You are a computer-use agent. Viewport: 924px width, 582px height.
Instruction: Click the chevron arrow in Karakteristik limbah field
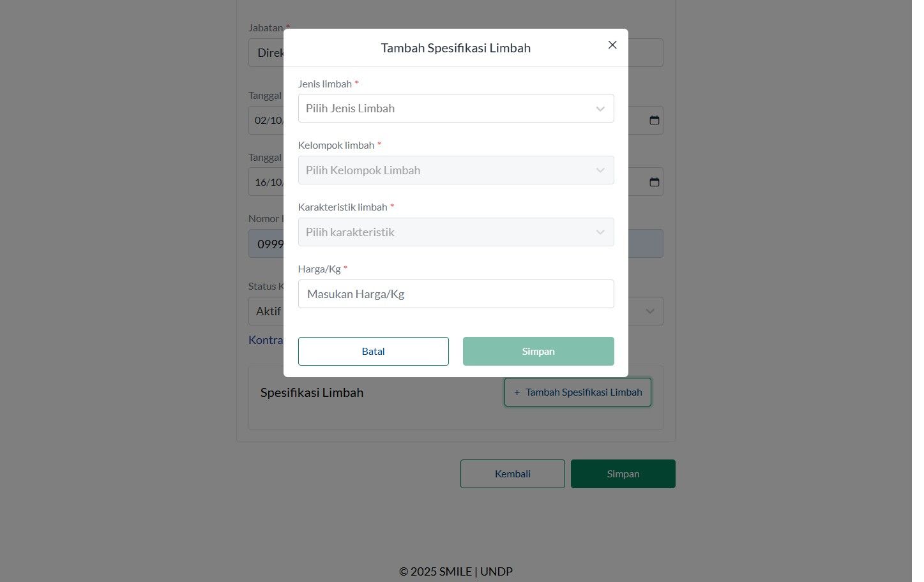[600, 232]
